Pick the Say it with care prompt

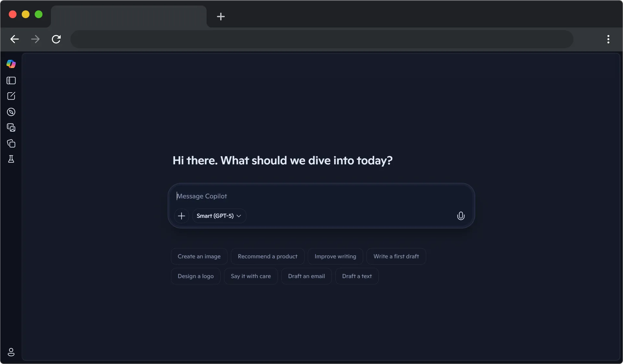point(251,276)
